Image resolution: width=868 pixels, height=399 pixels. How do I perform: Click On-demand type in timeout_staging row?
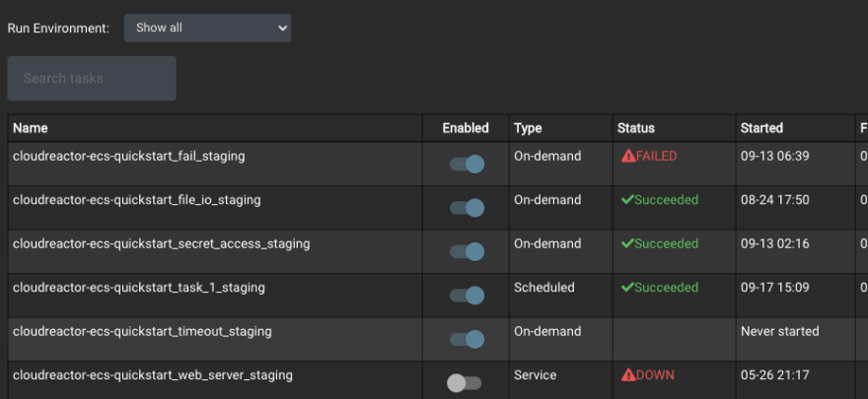[547, 332]
